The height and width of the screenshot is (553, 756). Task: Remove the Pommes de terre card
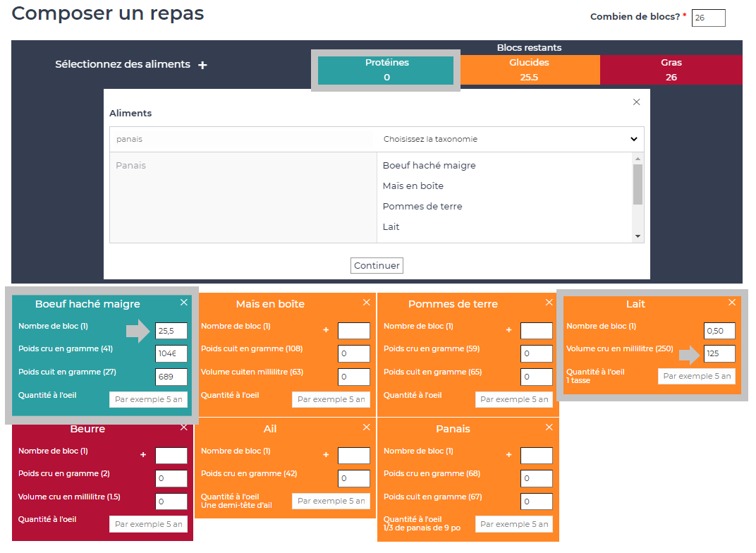pyautogui.click(x=549, y=303)
